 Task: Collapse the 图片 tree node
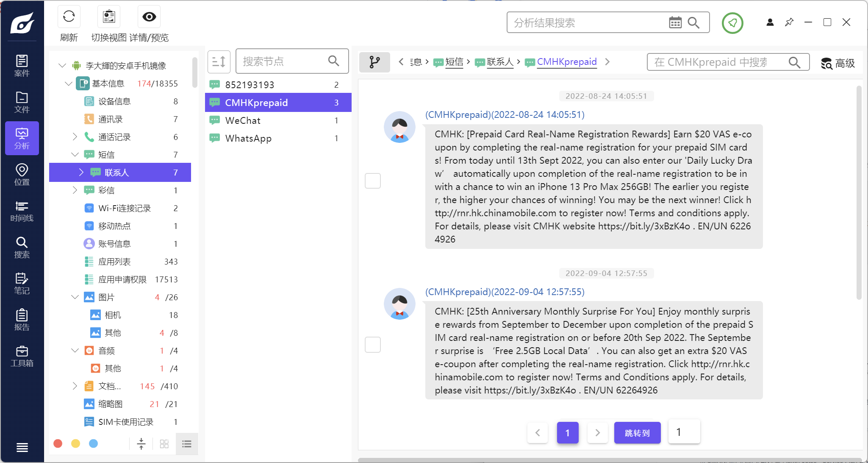tap(75, 297)
